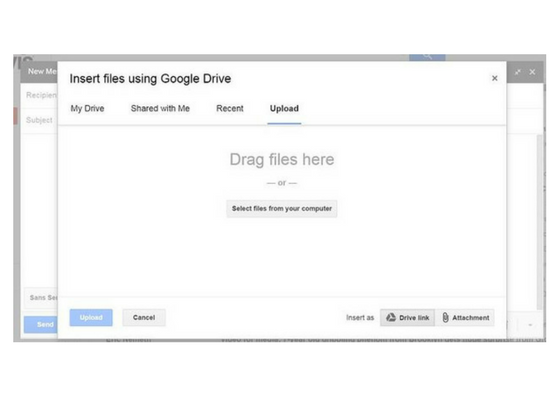Click Select files from your computer
This screenshot has width=560, height=397.
pyautogui.click(x=282, y=208)
